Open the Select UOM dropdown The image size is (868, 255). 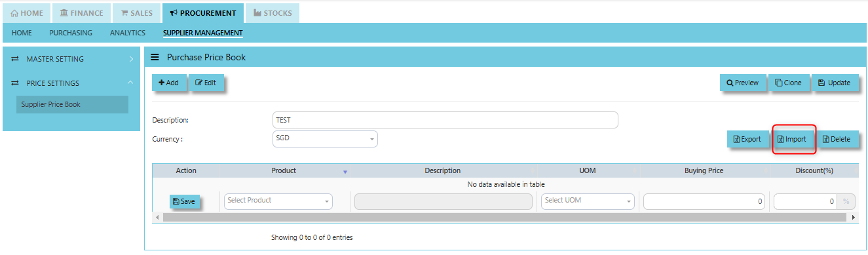coord(588,201)
